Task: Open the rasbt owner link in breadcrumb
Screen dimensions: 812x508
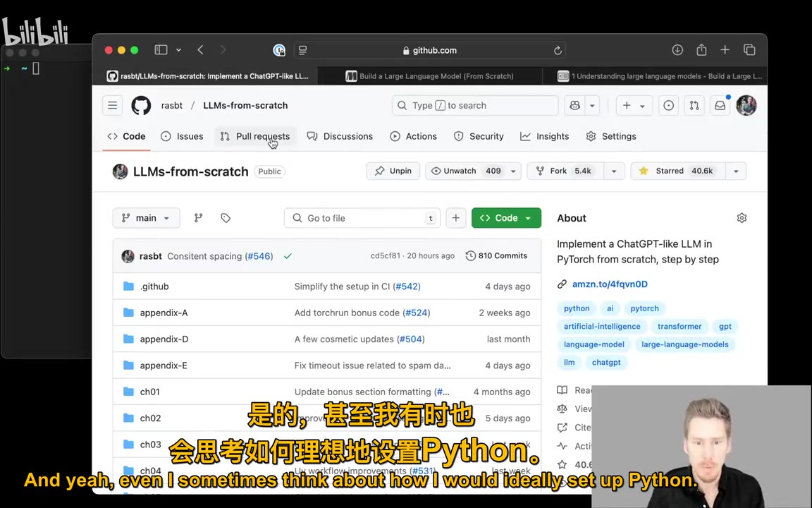Action: tap(171, 105)
